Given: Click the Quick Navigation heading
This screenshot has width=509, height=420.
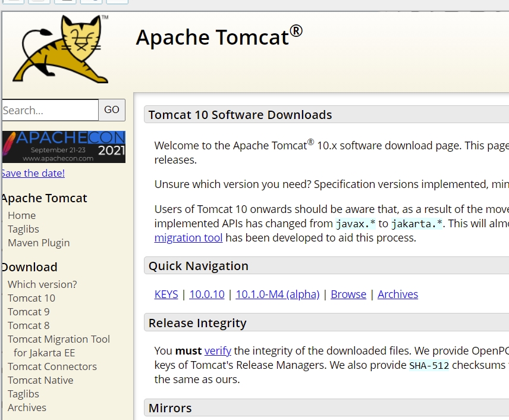Looking at the screenshot, I should coord(199,266).
